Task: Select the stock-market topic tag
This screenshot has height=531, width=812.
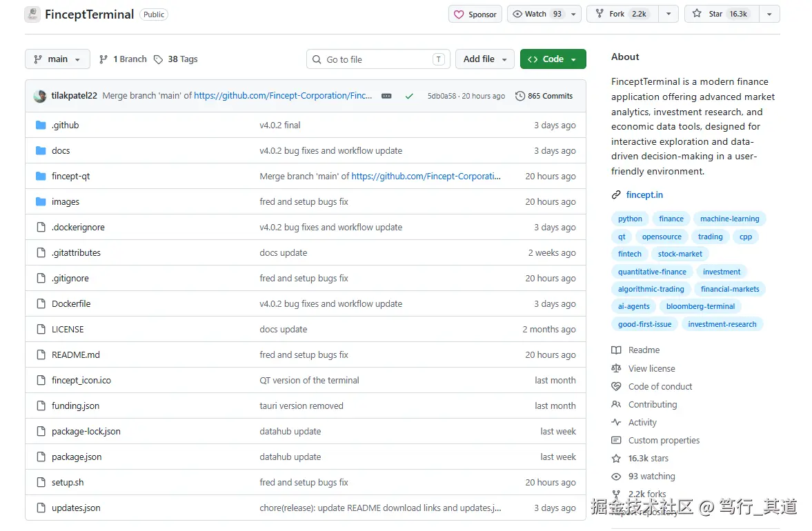Action: (x=680, y=254)
